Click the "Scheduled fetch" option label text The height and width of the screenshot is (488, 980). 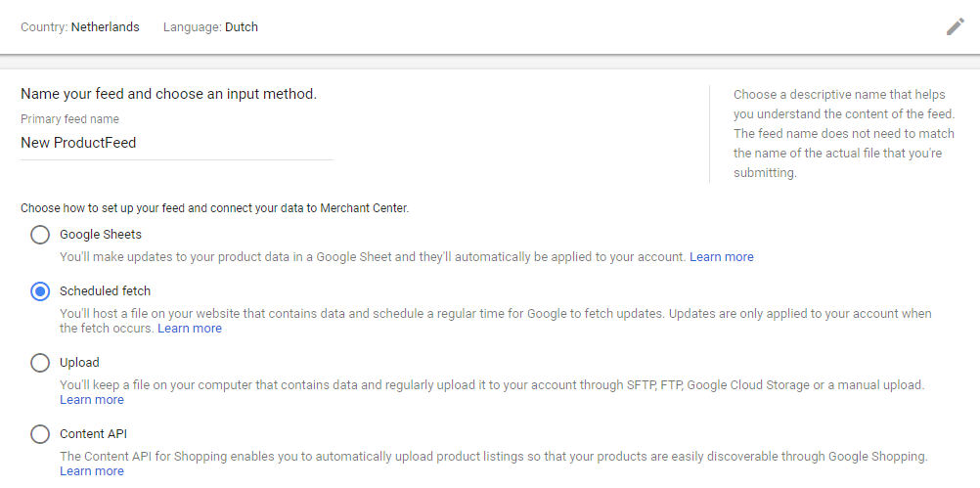(x=105, y=291)
